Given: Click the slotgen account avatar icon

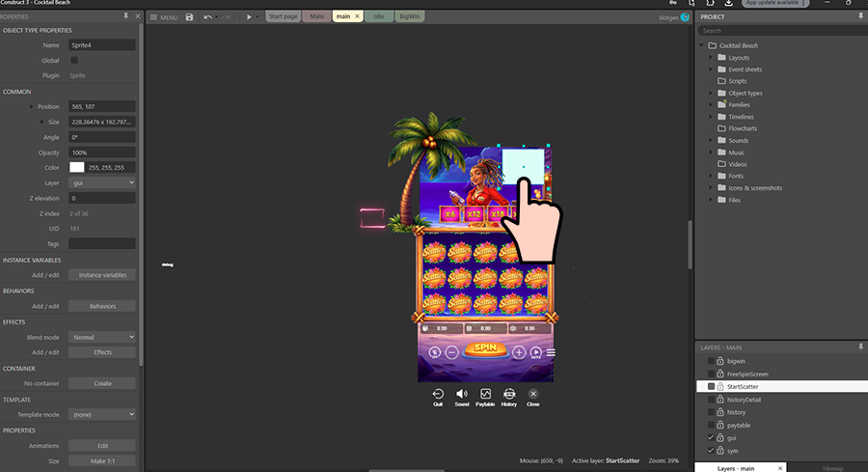Looking at the screenshot, I should tap(685, 17).
